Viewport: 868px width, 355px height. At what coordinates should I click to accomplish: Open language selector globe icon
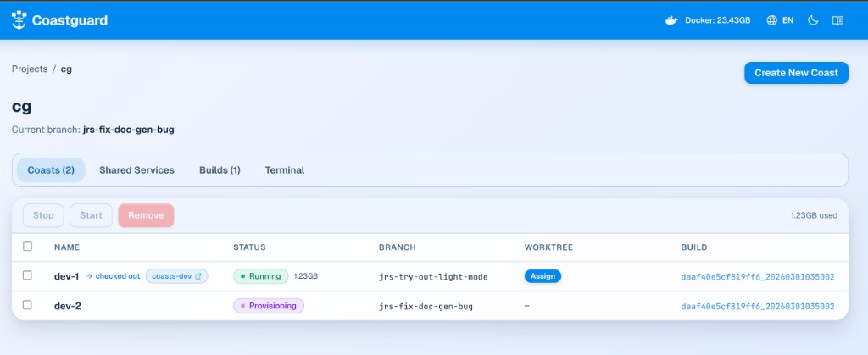tap(771, 20)
